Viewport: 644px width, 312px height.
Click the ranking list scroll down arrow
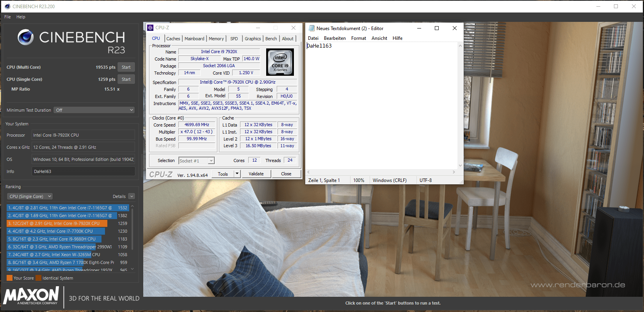pos(132,269)
